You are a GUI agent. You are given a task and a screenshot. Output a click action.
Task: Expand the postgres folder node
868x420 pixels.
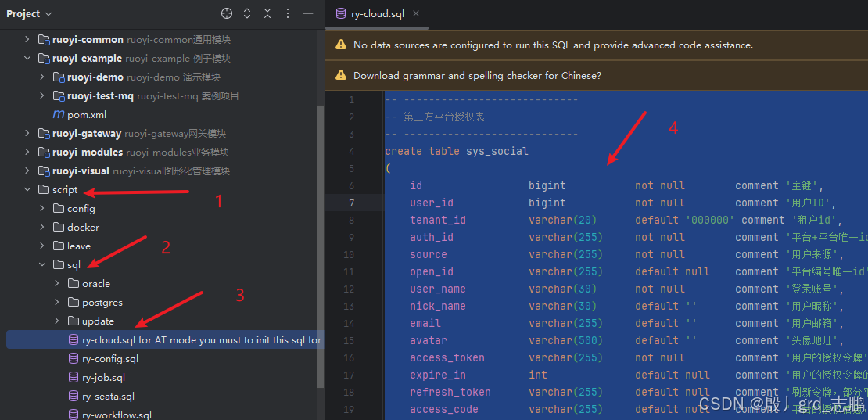tap(57, 303)
